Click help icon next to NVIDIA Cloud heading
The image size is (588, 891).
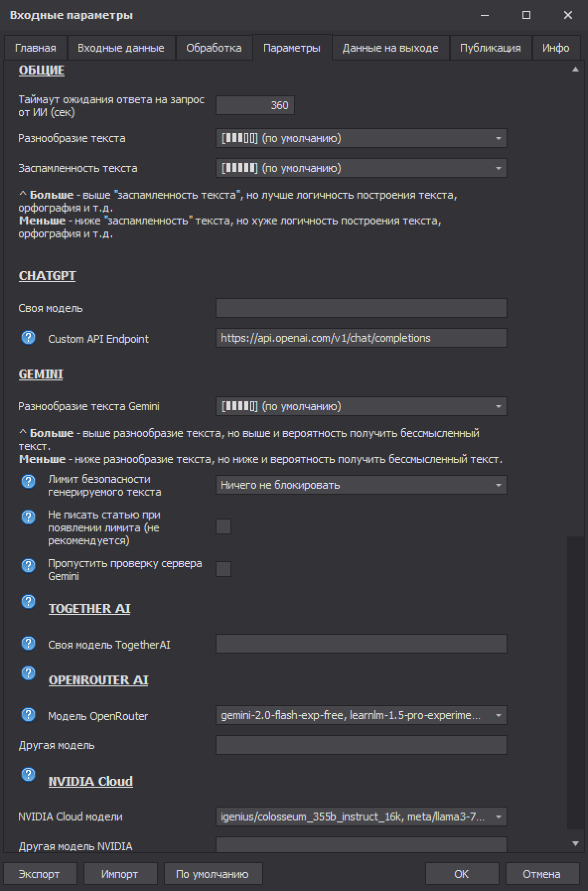coord(28,774)
